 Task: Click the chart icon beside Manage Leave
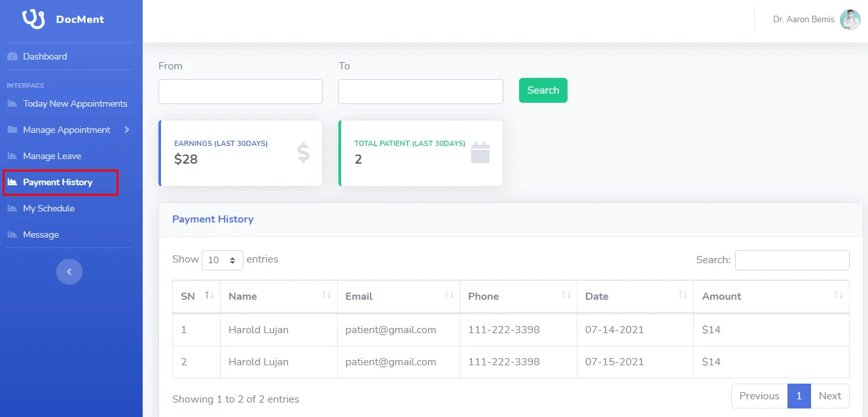click(x=12, y=156)
